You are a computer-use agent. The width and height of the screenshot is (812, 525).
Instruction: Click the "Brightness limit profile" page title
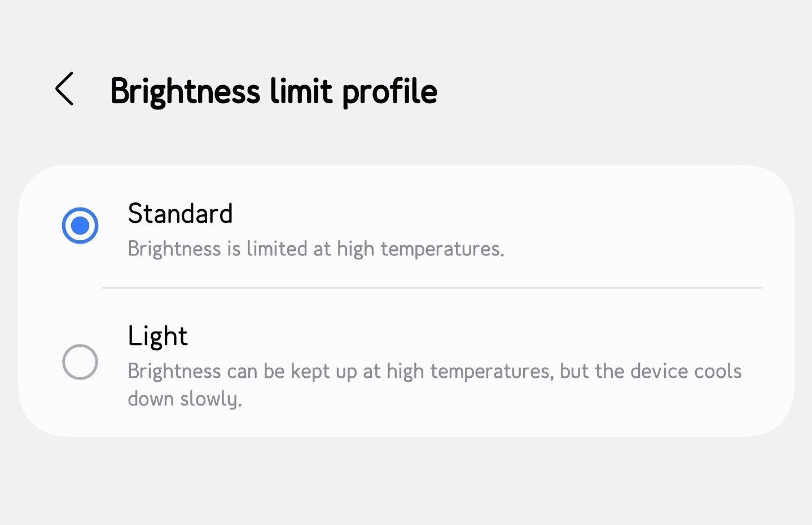(x=274, y=91)
